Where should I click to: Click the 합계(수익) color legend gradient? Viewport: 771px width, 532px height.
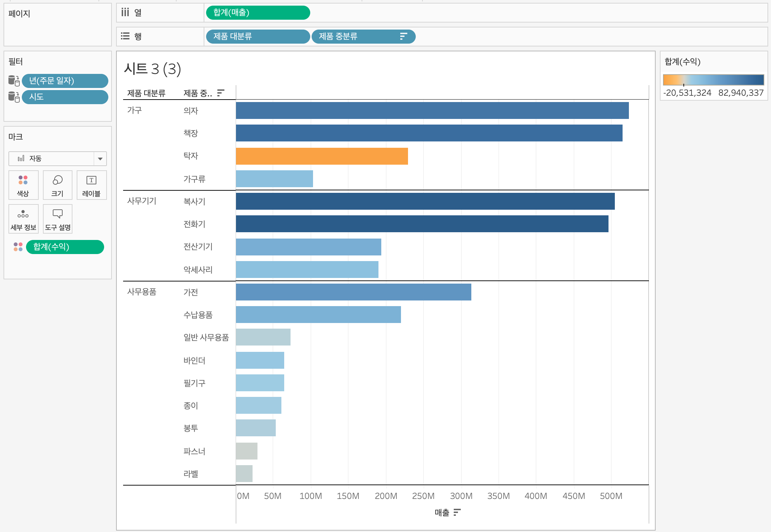[713, 80]
